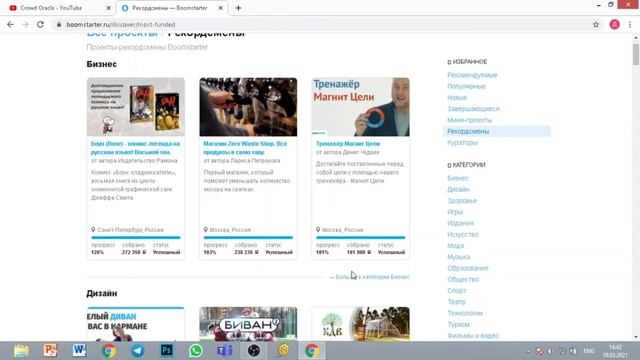
Task: Open Рекомендуемые in sidebar
Action: click(x=472, y=75)
